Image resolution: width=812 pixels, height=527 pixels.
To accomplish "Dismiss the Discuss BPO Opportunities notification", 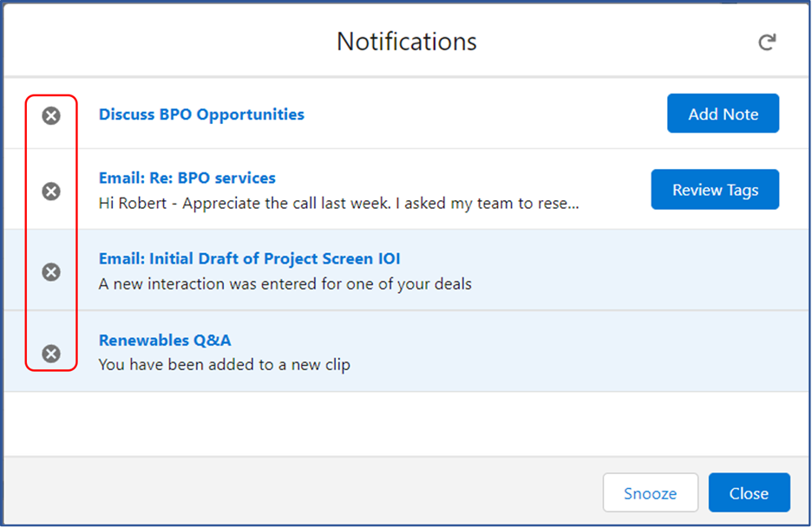I will pyautogui.click(x=51, y=115).
